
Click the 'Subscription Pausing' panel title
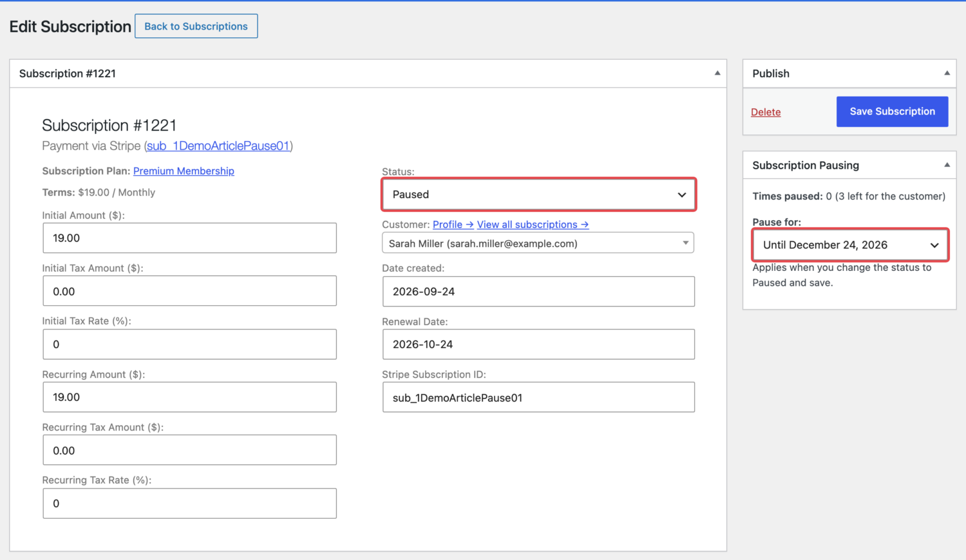point(806,165)
